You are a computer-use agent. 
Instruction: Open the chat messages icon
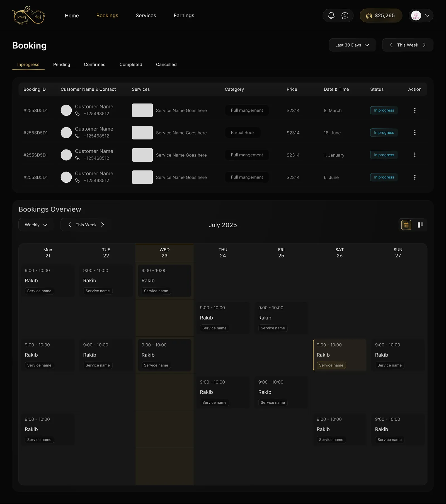click(345, 16)
